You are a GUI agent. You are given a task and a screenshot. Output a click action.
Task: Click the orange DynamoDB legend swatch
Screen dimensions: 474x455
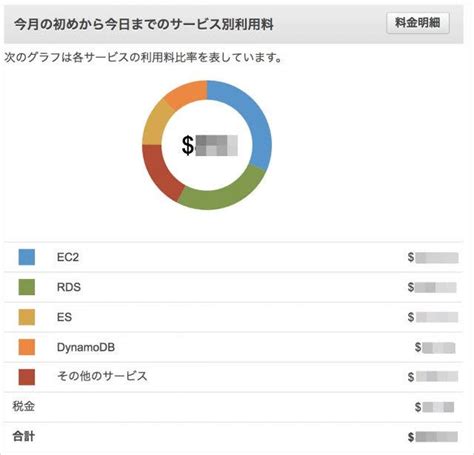27,347
